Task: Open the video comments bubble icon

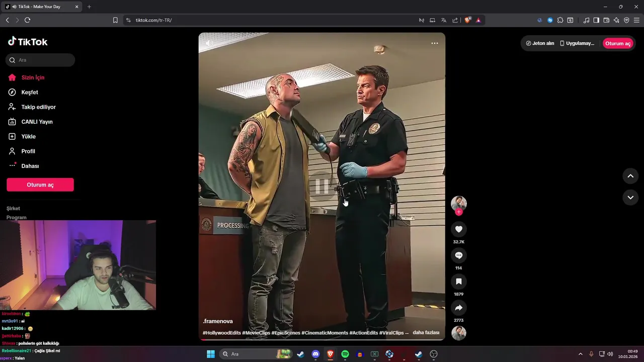Action: pos(459,255)
